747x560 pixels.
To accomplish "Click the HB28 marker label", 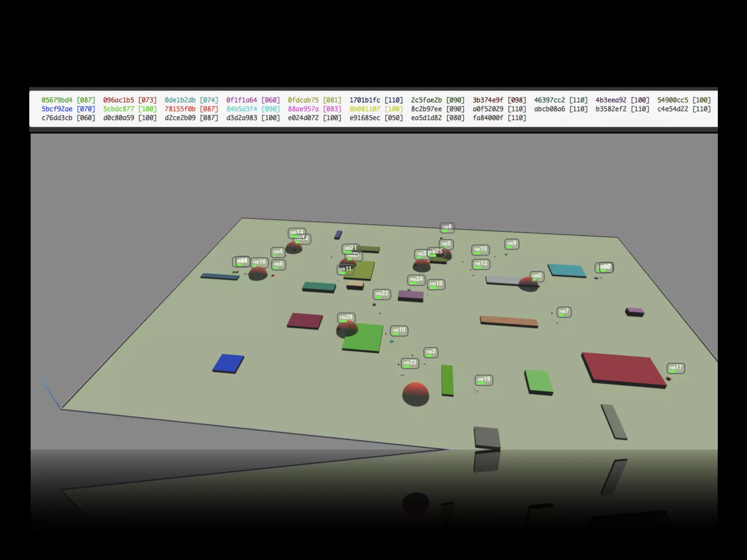I will pyautogui.click(x=346, y=318).
